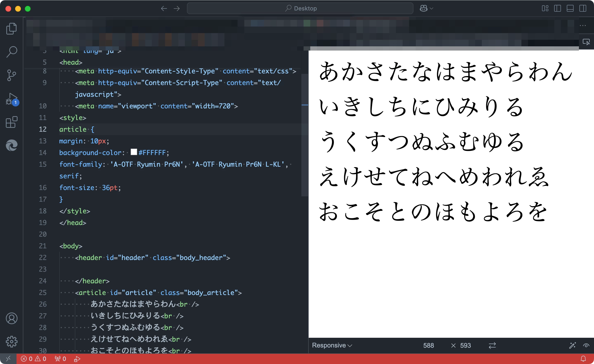
Task: Open Run and Debug view
Action: click(x=11, y=99)
